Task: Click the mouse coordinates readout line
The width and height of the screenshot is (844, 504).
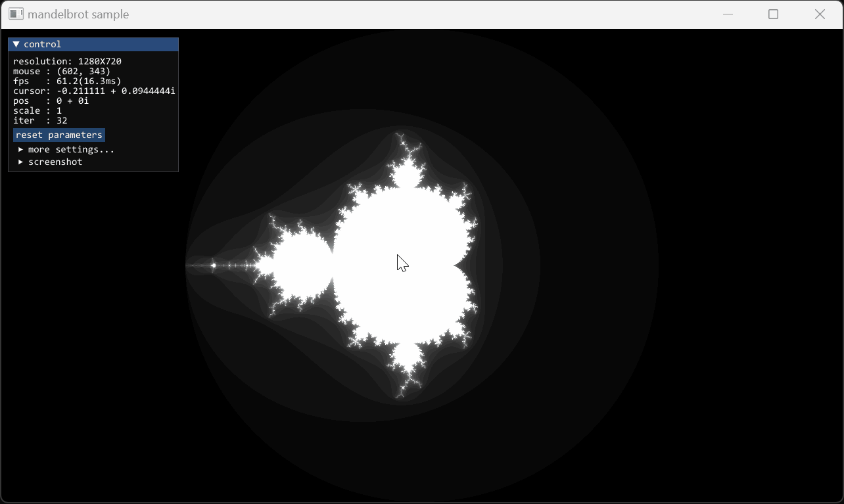Action: pyautogui.click(x=62, y=71)
